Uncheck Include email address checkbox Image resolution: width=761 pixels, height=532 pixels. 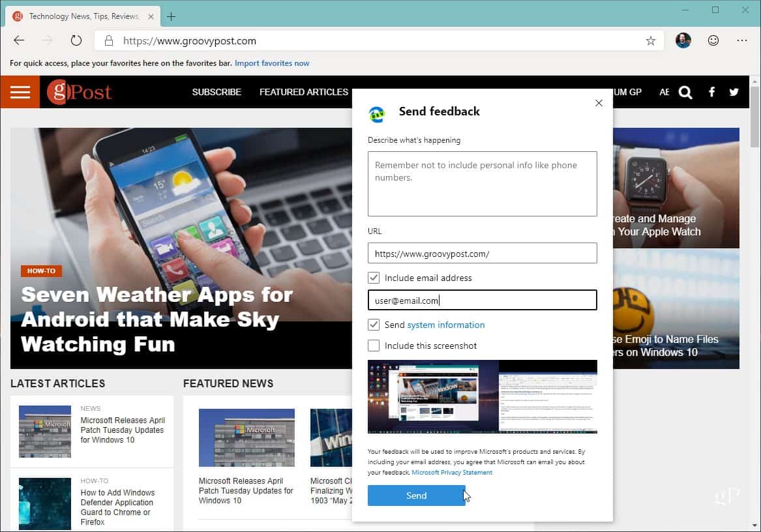pos(373,278)
